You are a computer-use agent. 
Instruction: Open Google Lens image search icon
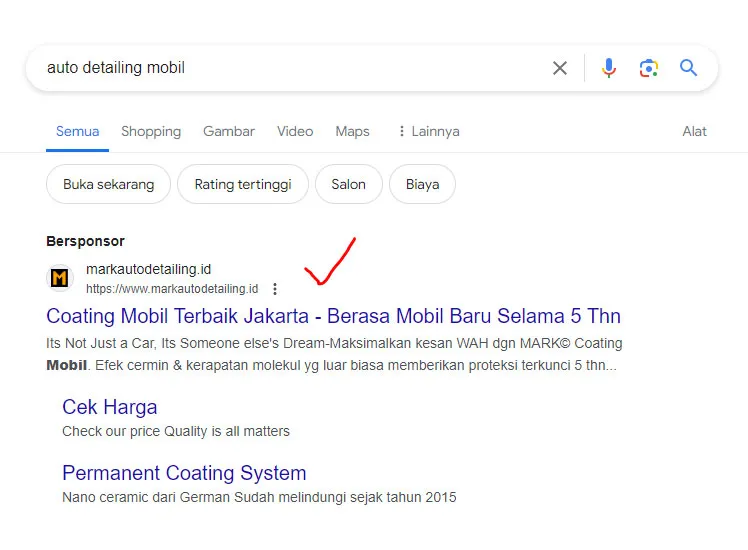(649, 68)
